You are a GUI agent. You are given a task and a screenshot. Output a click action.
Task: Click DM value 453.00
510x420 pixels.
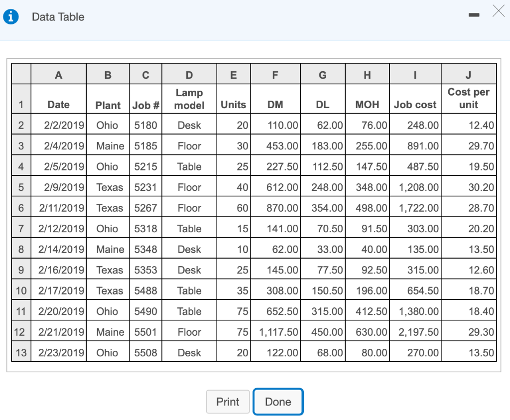[275, 144]
